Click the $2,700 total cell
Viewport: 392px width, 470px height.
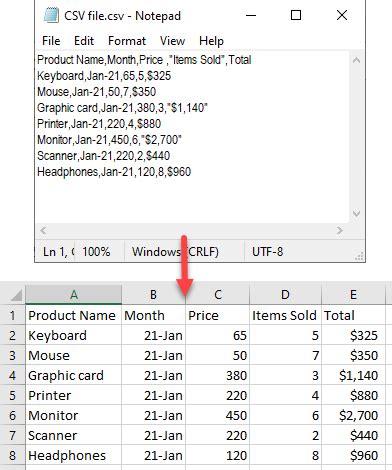[x=353, y=415]
